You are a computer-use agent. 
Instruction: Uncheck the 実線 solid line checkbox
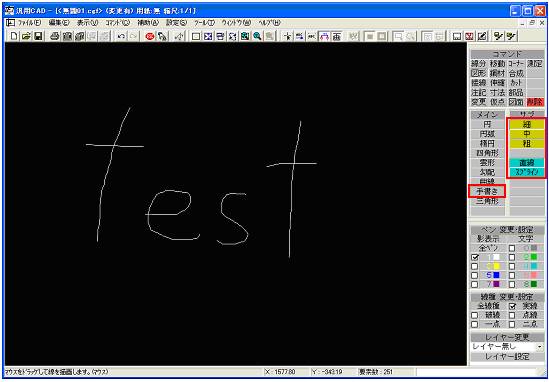[512, 306]
